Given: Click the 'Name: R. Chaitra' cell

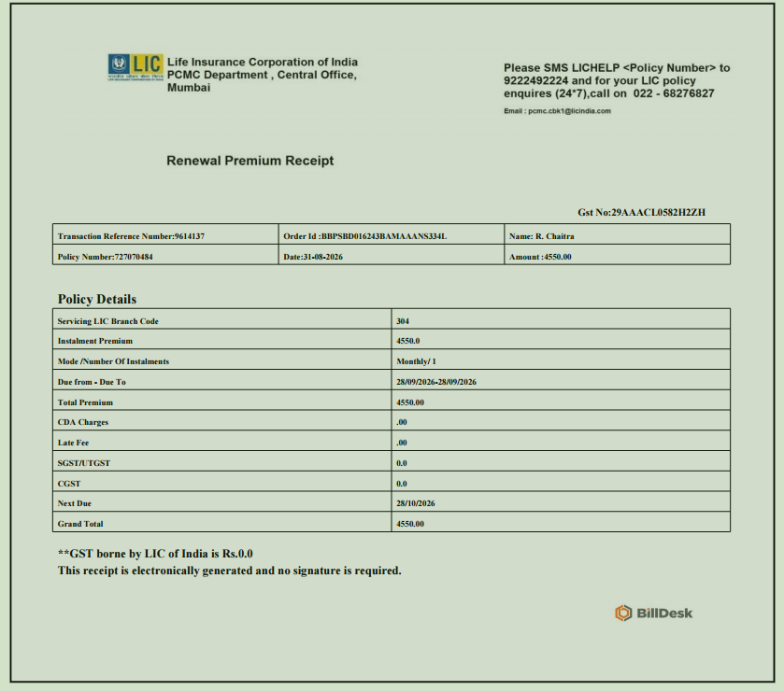Looking at the screenshot, I should [618, 234].
